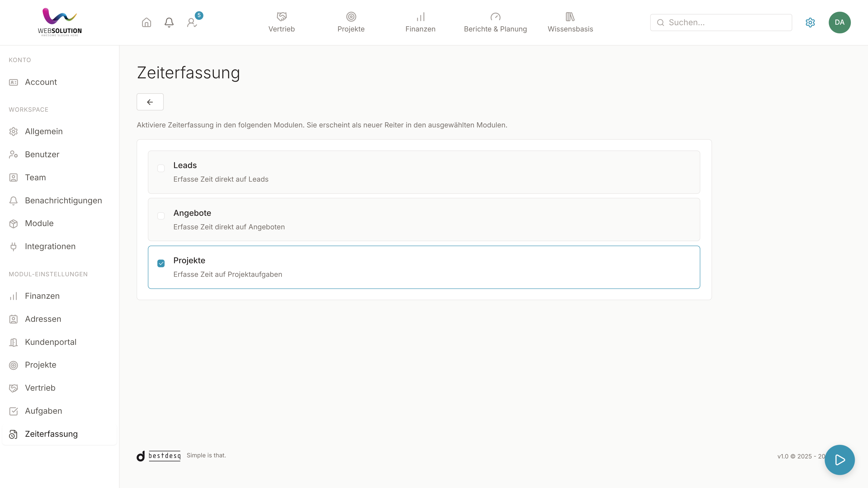Open Finanzen in the top navigation
This screenshot has height=488, width=868.
pyautogui.click(x=420, y=23)
